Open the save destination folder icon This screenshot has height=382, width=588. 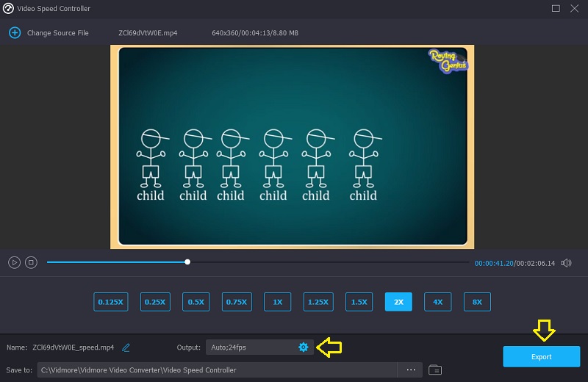[x=434, y=370]
